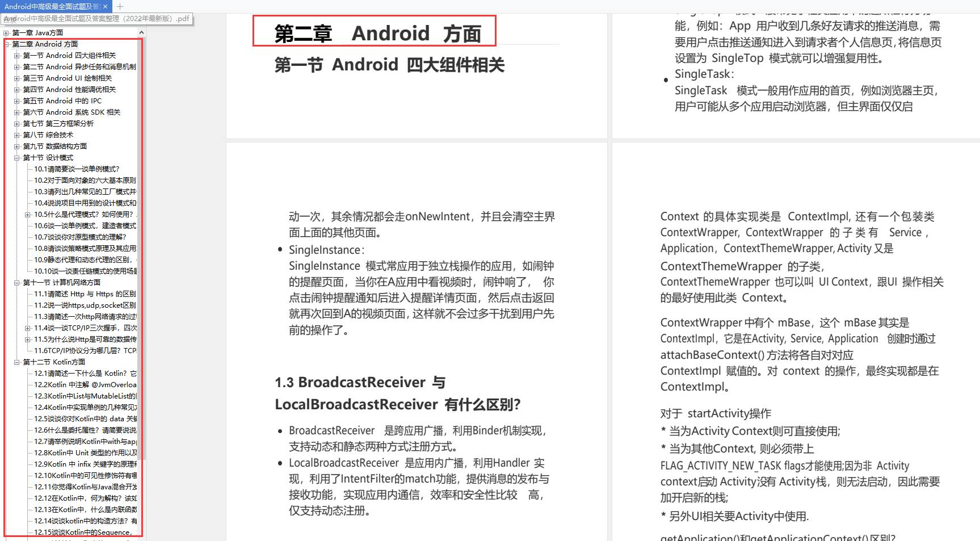Expand 第五节 Android 中的 IPC section
980x541 pixels.
tap(16, 100)
